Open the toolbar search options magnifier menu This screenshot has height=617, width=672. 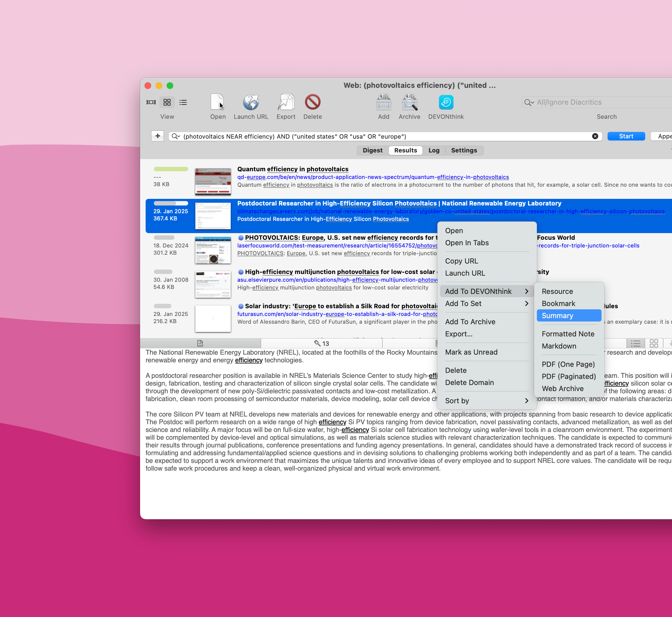[529, 102]
